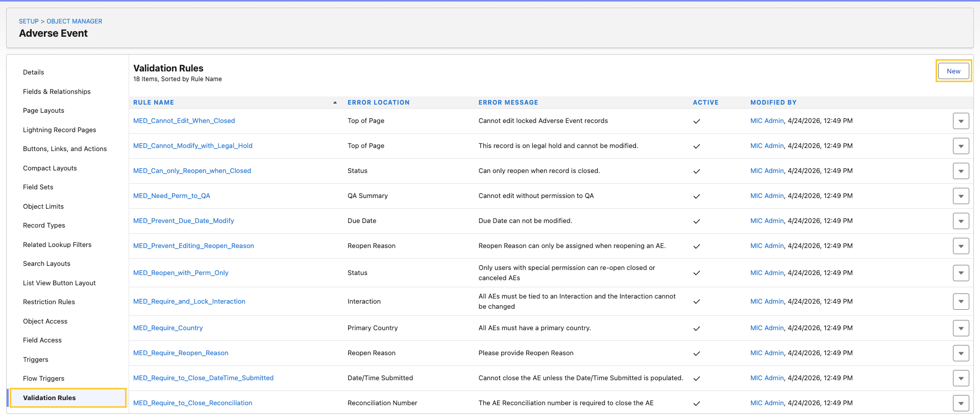
Task: Open MIC Admin in the MED_Cannot_Edit_When_Closed row
Action: click(x=767, y=121)
